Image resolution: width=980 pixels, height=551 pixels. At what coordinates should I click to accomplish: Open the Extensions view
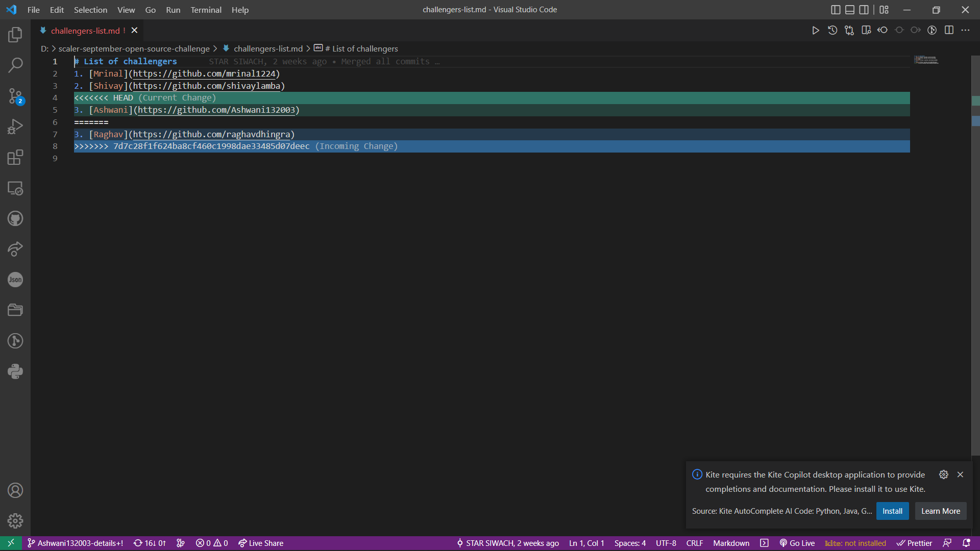click(15, 157)
